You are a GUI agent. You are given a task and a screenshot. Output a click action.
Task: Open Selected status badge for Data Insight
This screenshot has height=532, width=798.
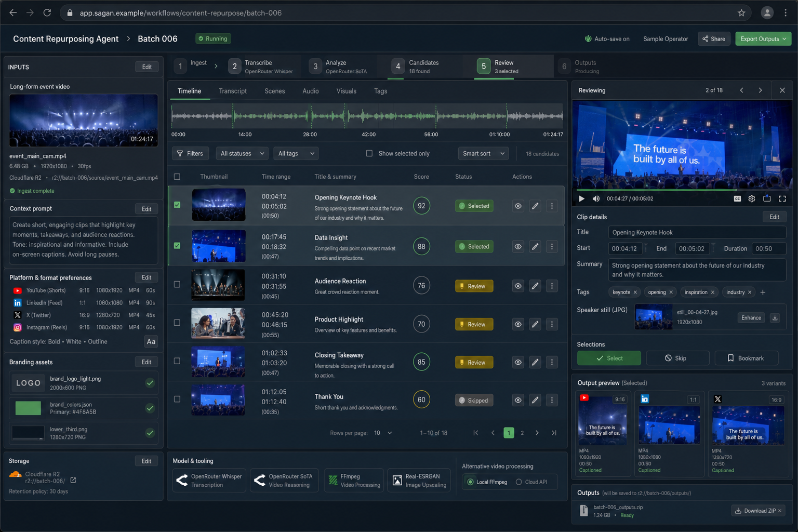(474, 247)
